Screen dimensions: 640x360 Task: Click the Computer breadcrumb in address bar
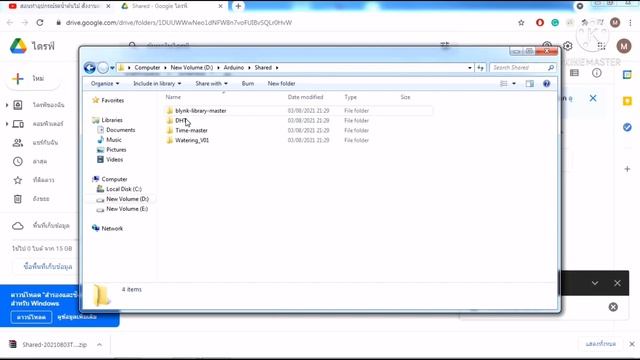point(147,67)
